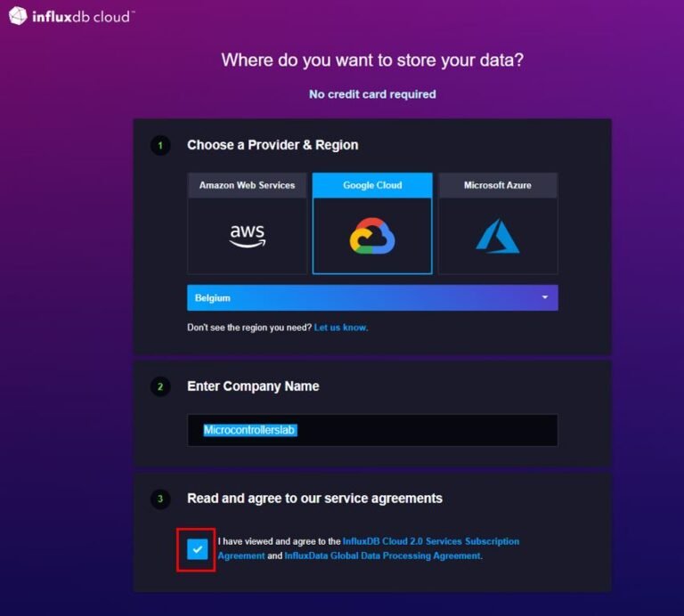Click the region dropdown caret arrow
Screen dimensions: 684x616
point(545,297)
